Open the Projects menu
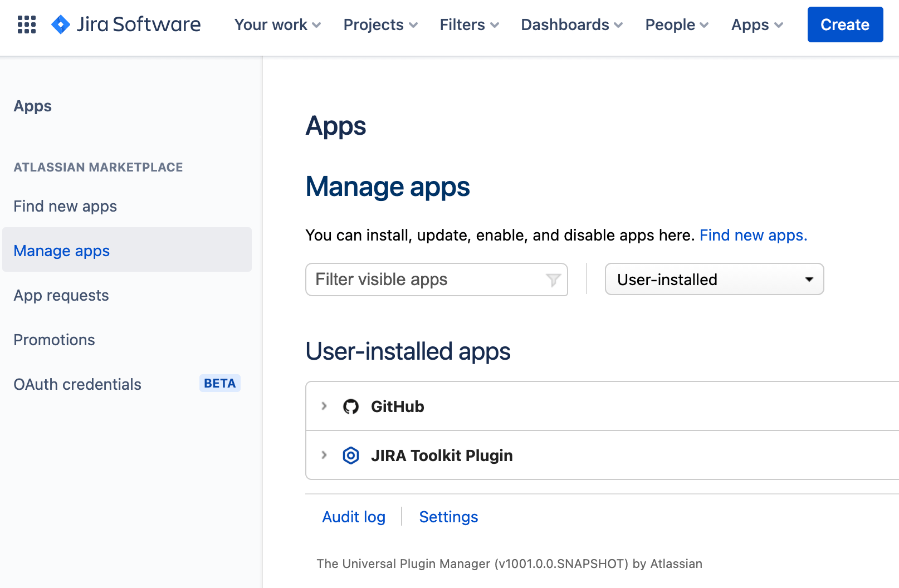The image size is (899, 588). pyautogui.click(x=379, y=24)
